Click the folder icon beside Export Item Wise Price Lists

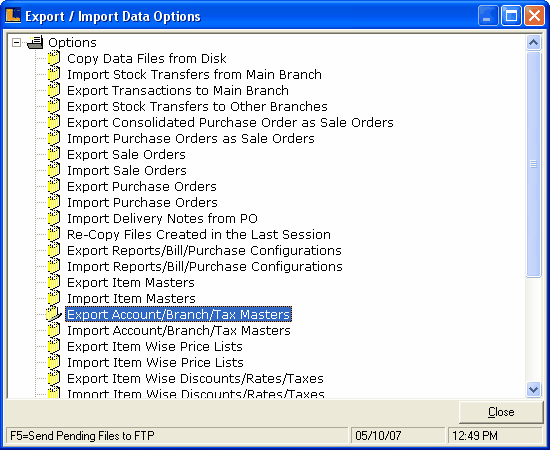pyautogui.click(x=54, y=346)
